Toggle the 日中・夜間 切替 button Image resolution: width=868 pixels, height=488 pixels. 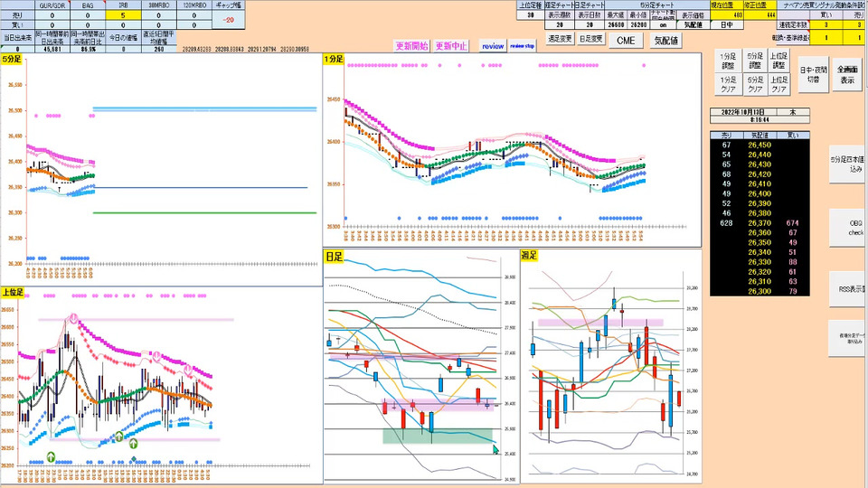tap(813, 74)
